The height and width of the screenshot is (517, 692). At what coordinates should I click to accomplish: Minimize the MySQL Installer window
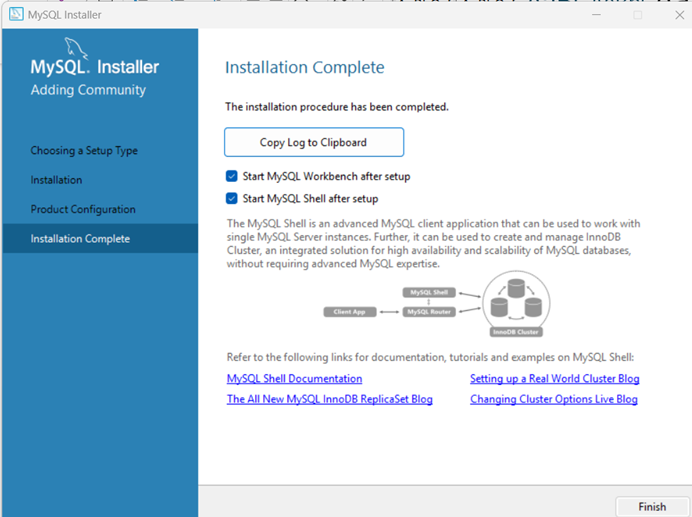tap(596, 15)
